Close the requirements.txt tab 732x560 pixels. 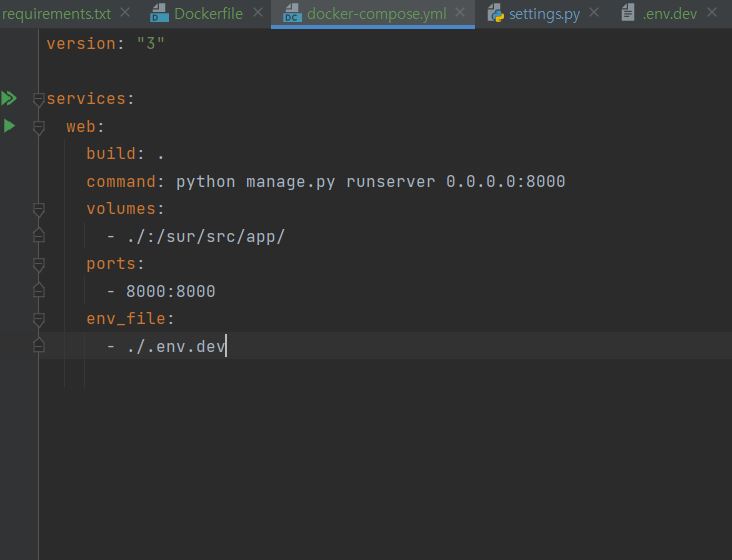click(125, 13)
